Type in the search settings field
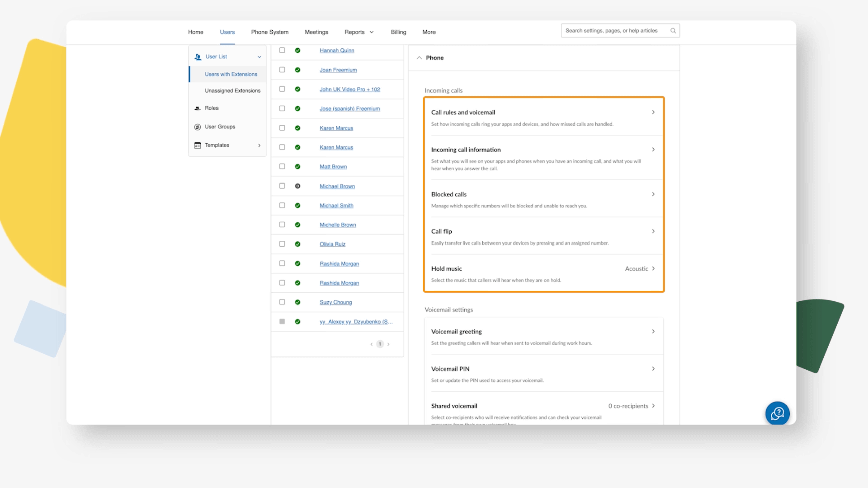 (x=613, y=30)
